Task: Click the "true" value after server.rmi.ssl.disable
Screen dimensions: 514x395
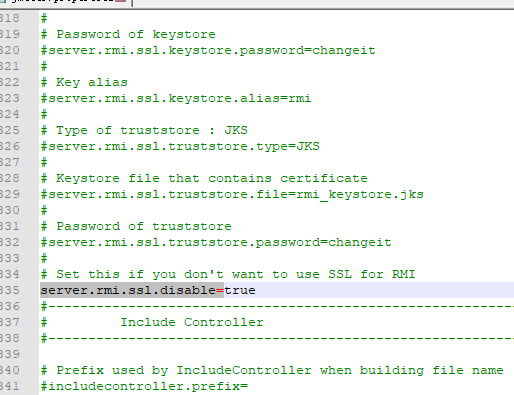Action: tap(240, 290)
